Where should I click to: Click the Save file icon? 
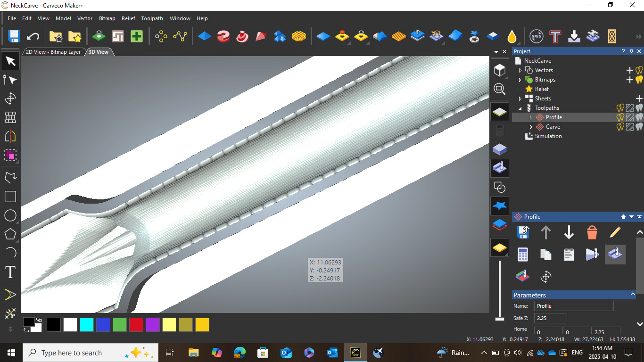click(x=14, y=36)
